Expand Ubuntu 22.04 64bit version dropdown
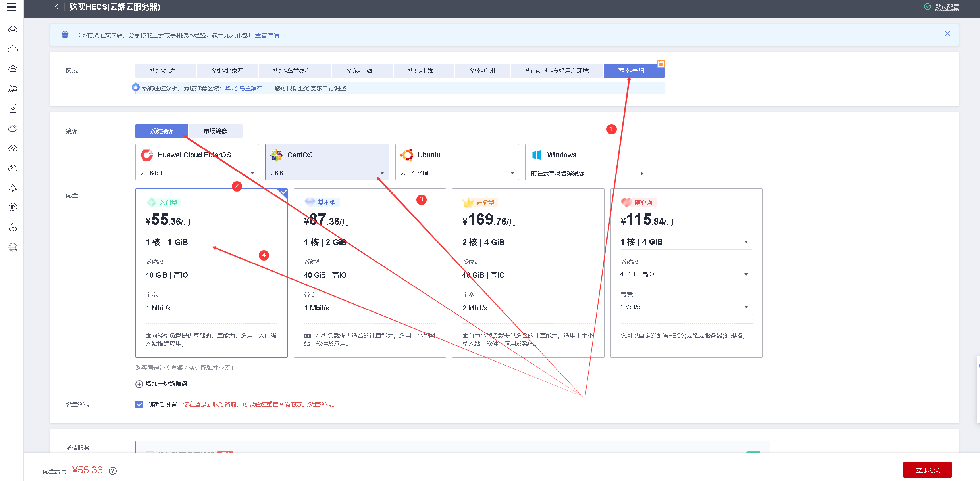The image size is (980, 481). 512,173
